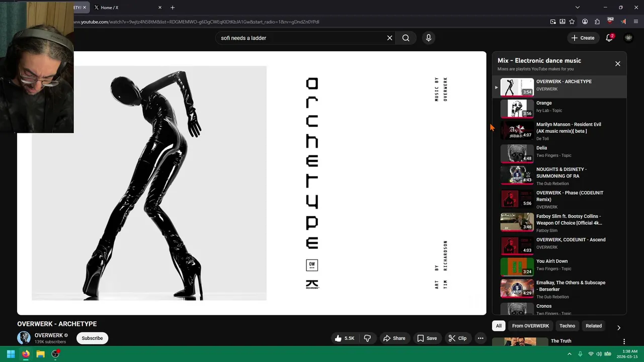Select the All filter chip
Screen dimensions: 644x362
pyautogui.click(x=499, y=326)
